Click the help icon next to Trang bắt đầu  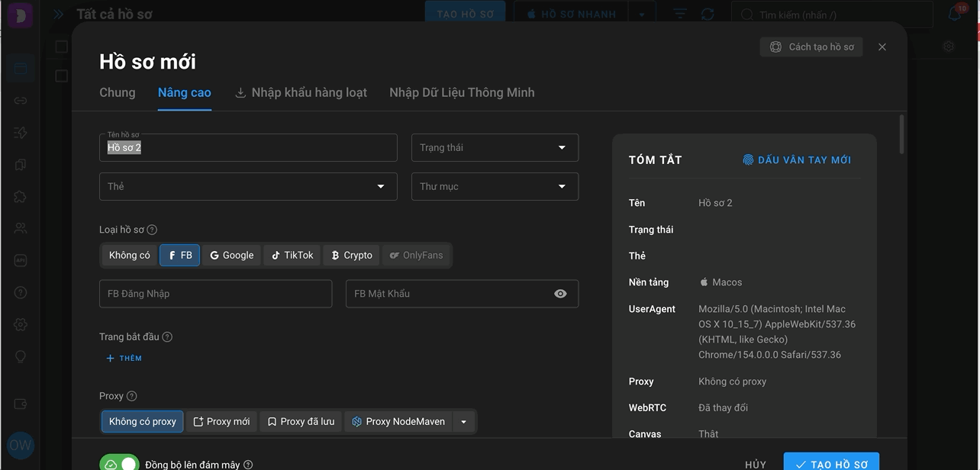(167, 337)
